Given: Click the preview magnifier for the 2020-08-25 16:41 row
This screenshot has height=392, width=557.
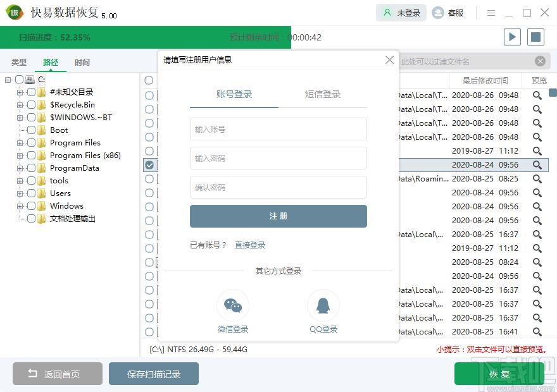Looking at the screenshot, I should 537,332.
